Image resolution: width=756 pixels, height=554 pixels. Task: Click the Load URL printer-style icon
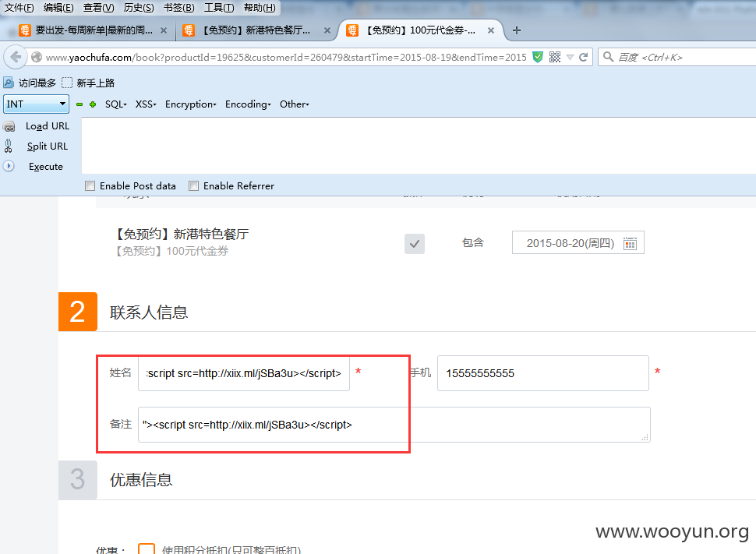pos(9,127)
